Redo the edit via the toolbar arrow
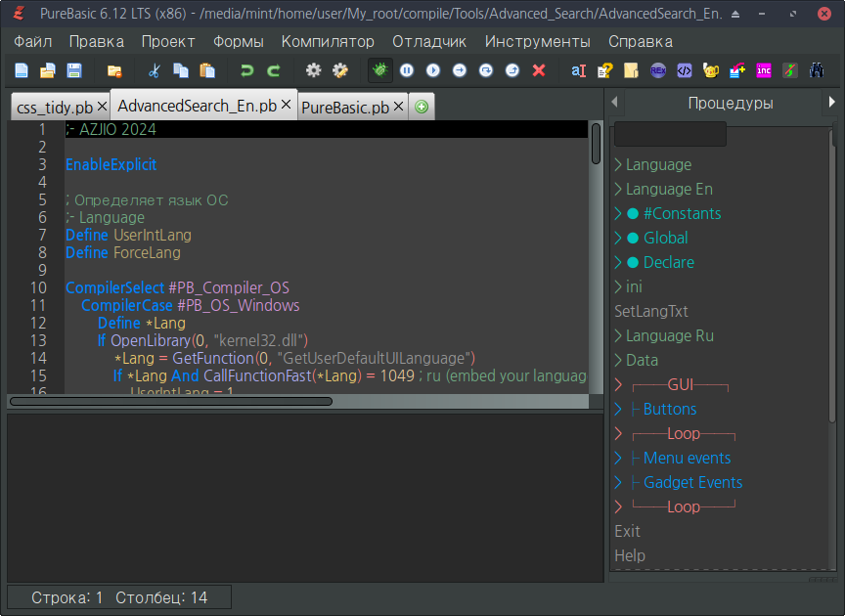845x616 pixels. (274, 70)
